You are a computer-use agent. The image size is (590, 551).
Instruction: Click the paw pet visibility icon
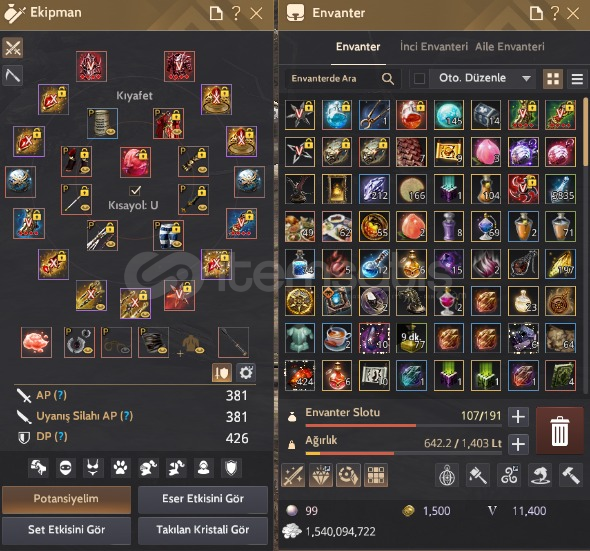[120, 468]
